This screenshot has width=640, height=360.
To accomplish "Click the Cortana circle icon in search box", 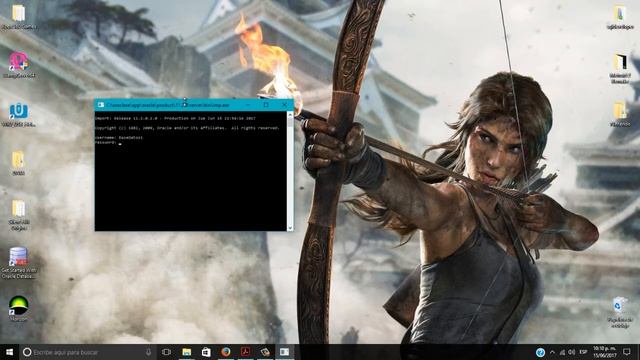I will pos(27,352).
